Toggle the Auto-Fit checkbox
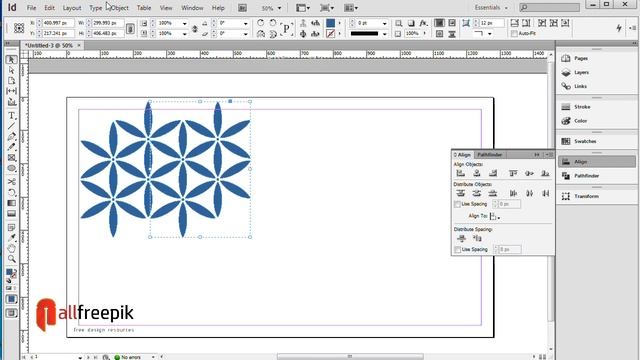 [x=514, y=33]
